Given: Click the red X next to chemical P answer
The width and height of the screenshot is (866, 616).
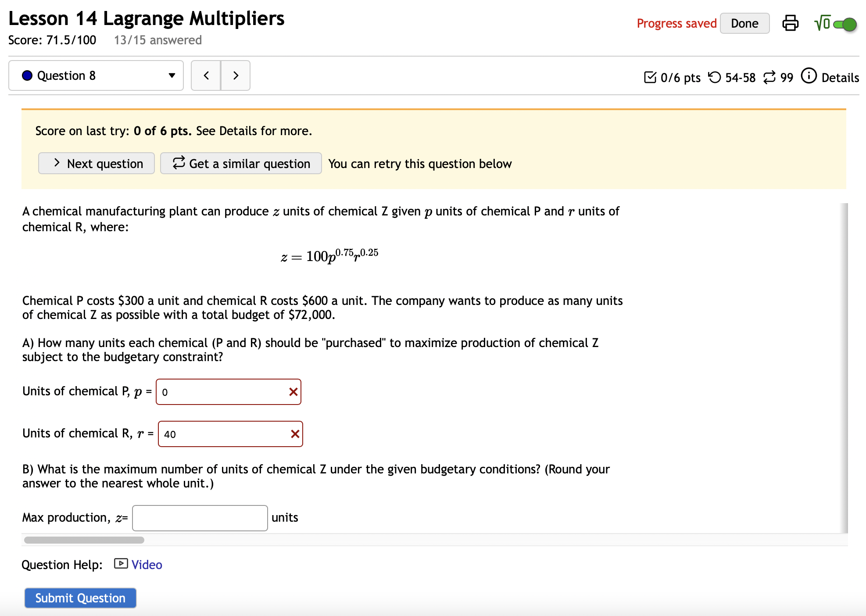Looking at the screenshot, I should (293, 392).
